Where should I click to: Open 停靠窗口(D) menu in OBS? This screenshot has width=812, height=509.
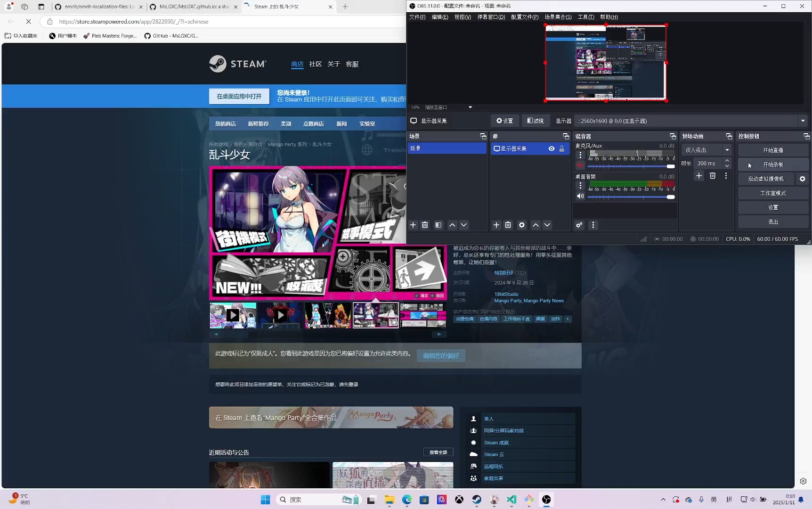491,17
